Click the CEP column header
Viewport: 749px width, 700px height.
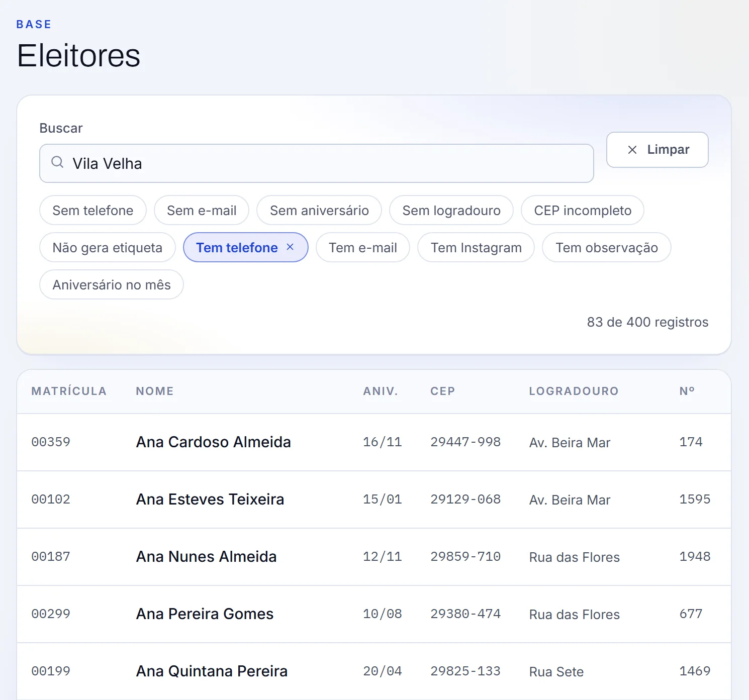click(x=443, y=391)
